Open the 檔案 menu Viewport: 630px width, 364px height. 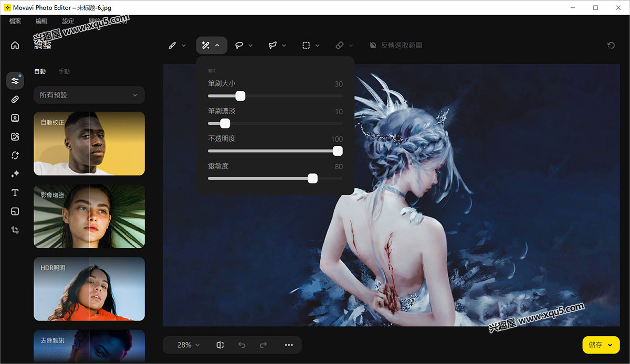15,21
